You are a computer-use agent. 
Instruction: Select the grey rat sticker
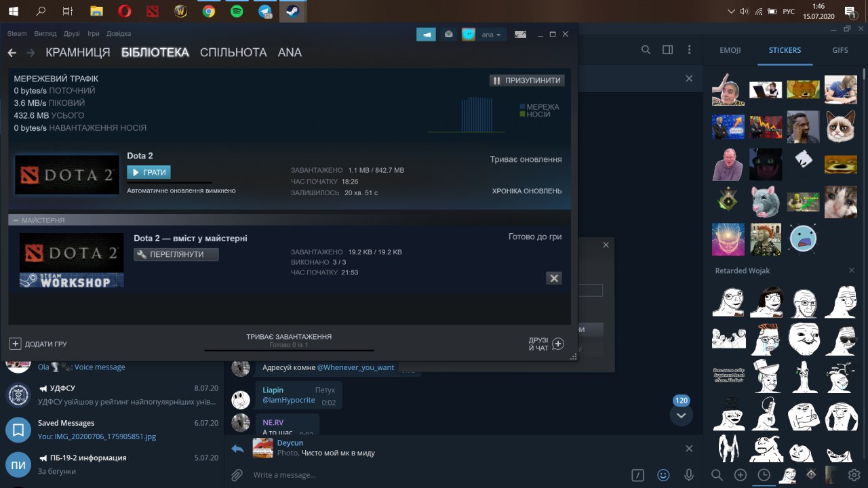(766, 201)
